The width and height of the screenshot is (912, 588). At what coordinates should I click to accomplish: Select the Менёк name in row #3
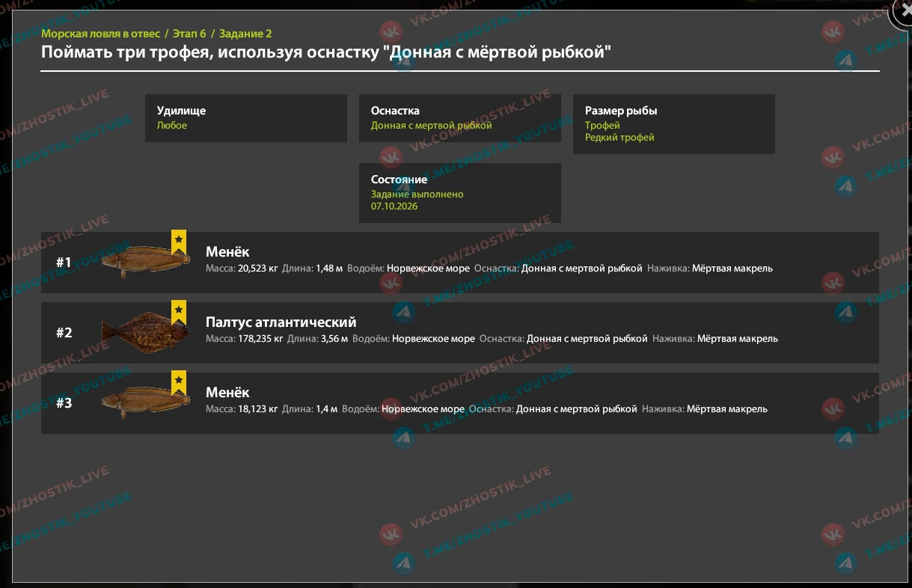pos(227,393)
